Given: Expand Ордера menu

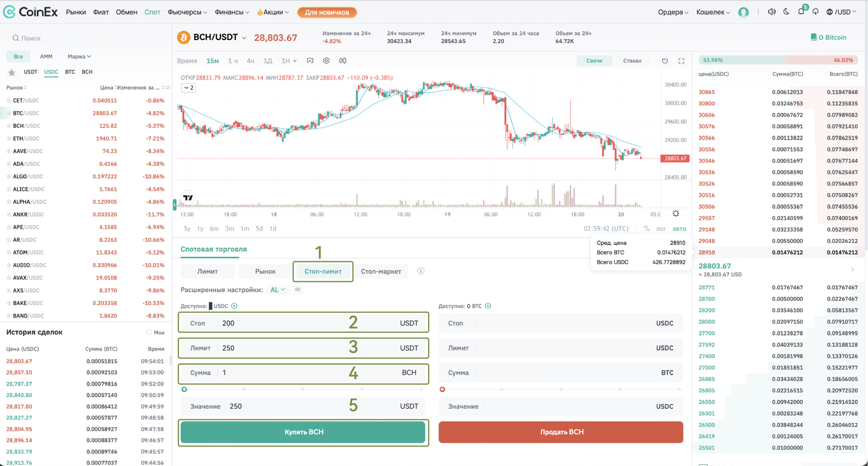Looking at the screenshot, I should click(673, 12).
